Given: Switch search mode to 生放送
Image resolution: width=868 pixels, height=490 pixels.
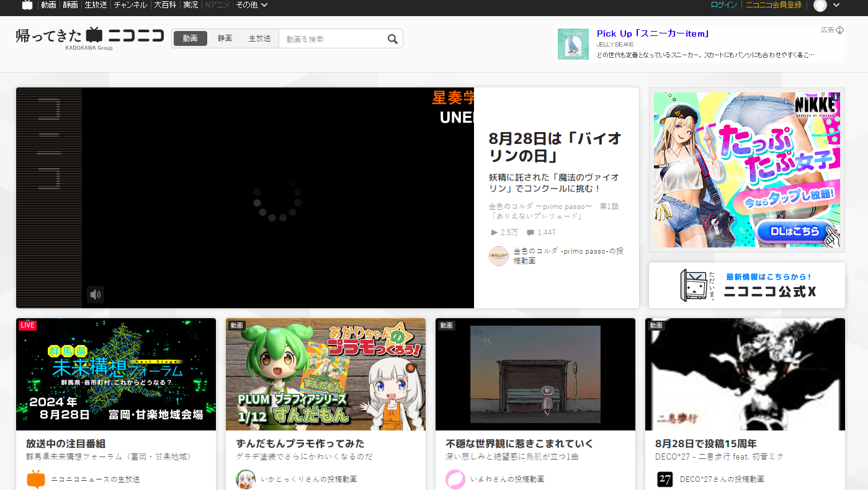Looking at the screenshot, I should click(259, 38).
